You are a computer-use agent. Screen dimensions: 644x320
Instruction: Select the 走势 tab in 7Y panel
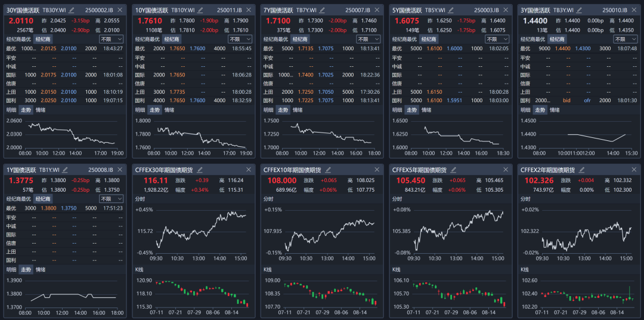(x=283, y=110)
